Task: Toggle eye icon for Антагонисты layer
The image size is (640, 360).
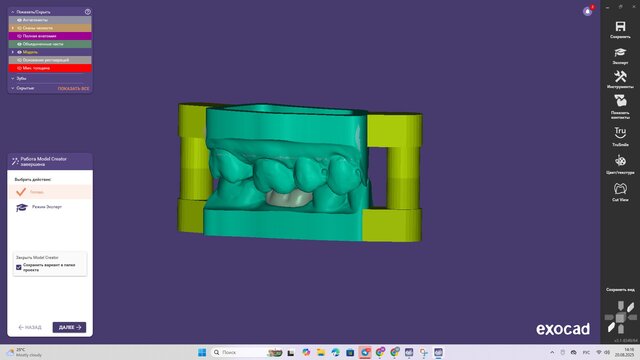Action: coord(19,20)
